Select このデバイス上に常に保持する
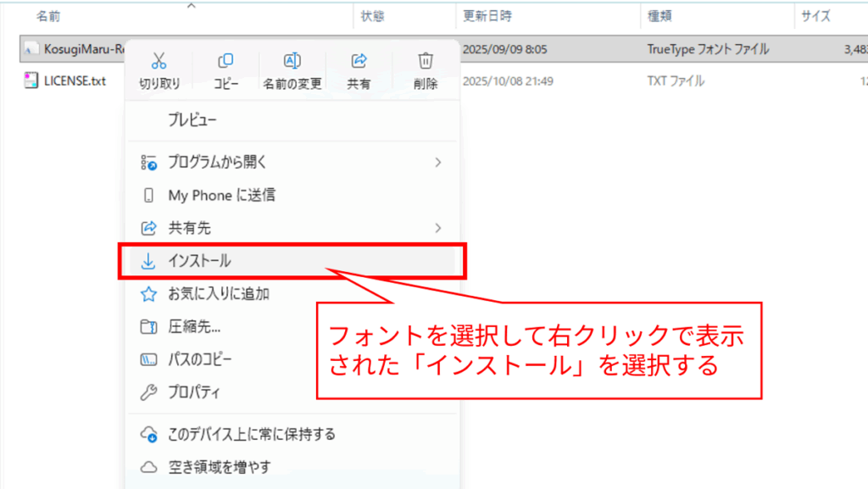868x489 pixels. [x=251, y=434]
